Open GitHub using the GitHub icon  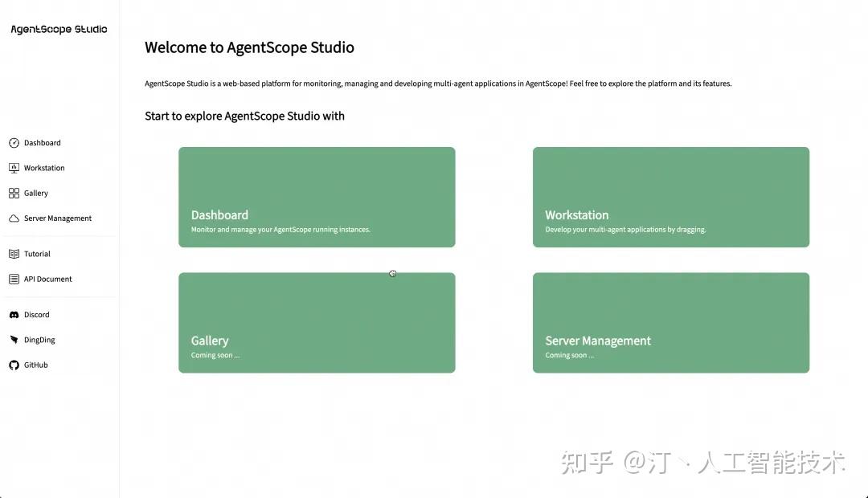[14, 365]
